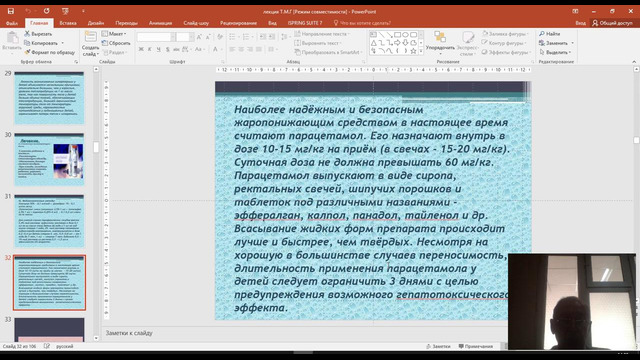The image size is (640, 360).
Task: Start the slideshow from the quick access icon
Action: click(x=65, y=11)
